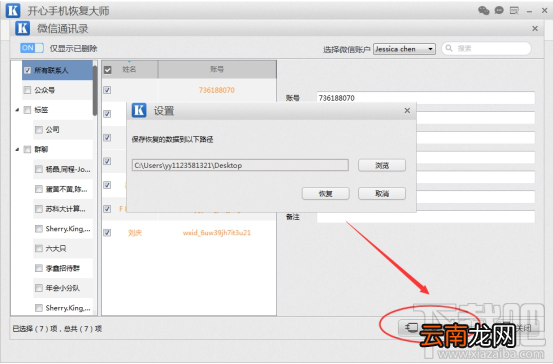Check the 标签 checkbox
The width and height of the screenshot is (553, 364).
tap(27, 110)
